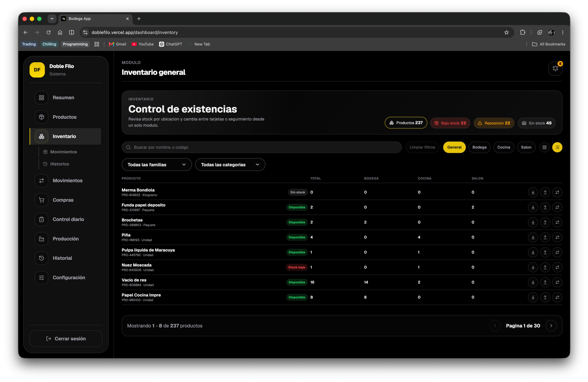The width and height of the screenshot is (588, 382).
Task: Open Chrome three-dot menu
Action: [x=563, y=33]
